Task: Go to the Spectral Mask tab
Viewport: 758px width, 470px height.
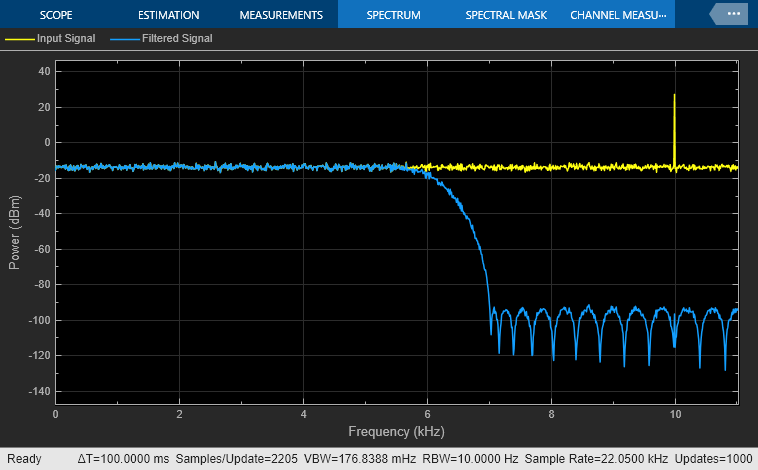Action: (x=505, y=15)
